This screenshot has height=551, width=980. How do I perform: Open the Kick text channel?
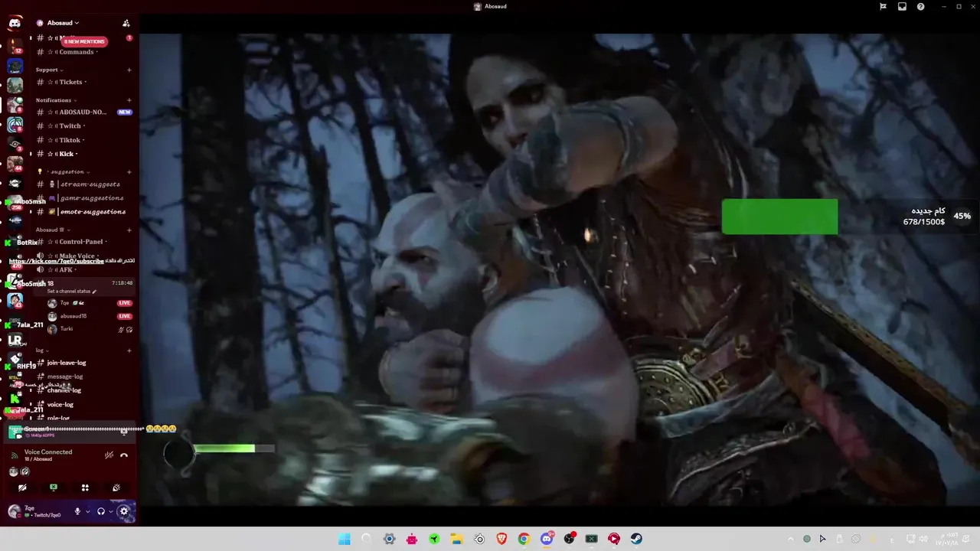(x=84, y=154)
